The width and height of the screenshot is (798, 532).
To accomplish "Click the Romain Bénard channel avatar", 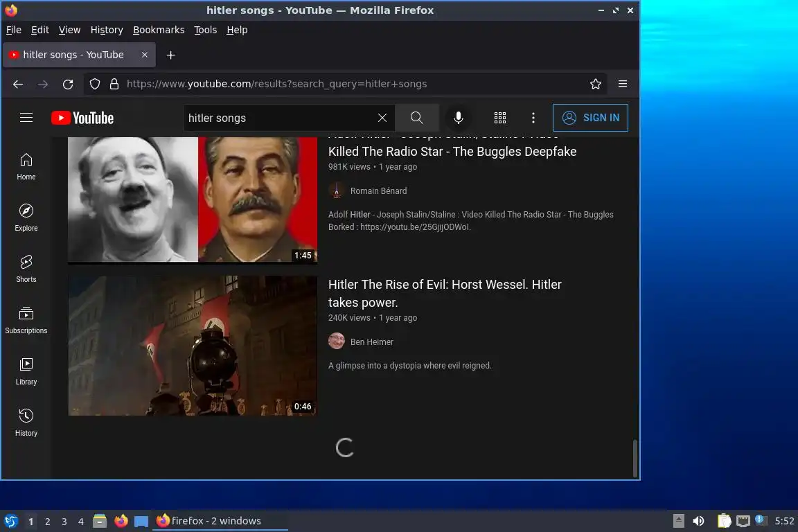I will click(337, 190).
